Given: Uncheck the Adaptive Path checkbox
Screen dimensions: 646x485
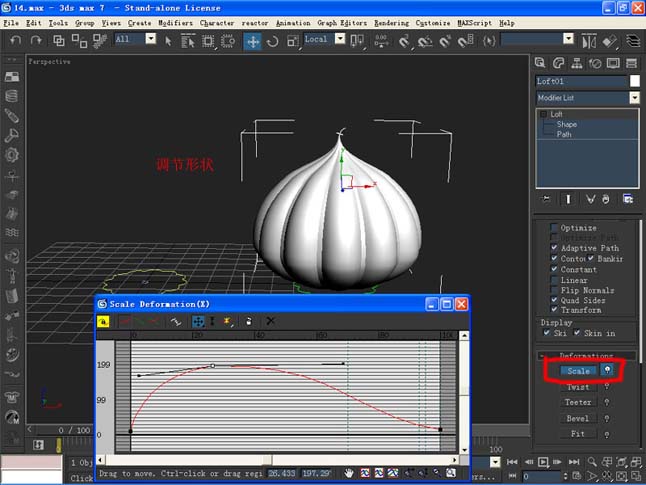Looking at the screenshot, I should [554, 248].
